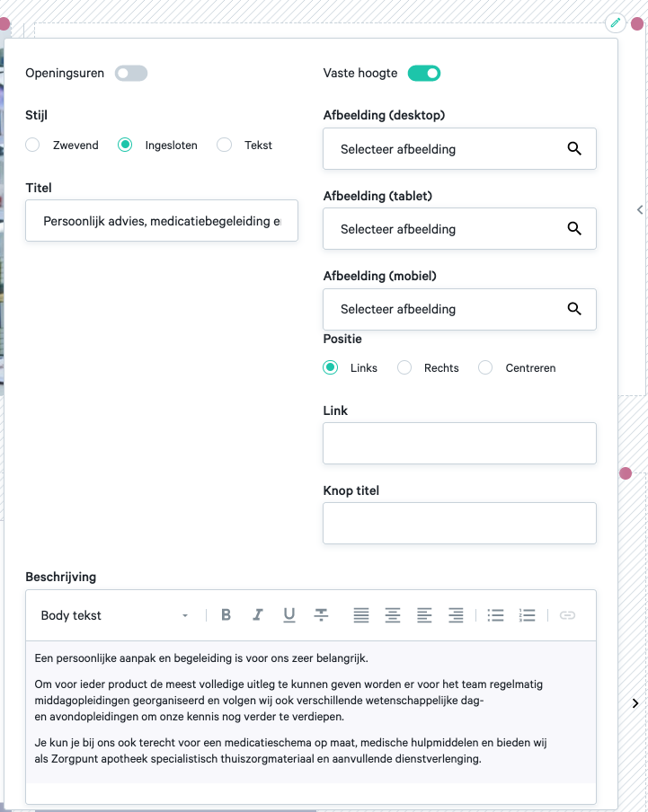Click the pink handle dot at top right
This screenshot has width=648, height=812.
point(637,24)
